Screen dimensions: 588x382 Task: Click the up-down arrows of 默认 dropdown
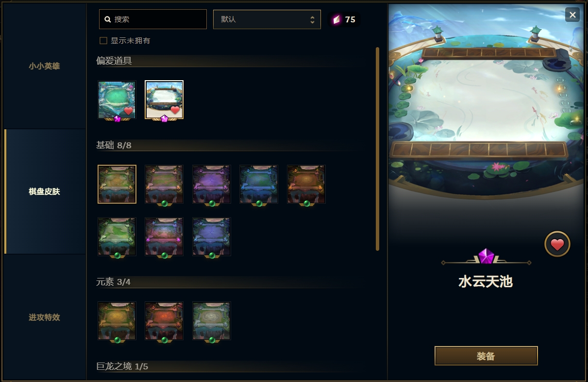coord(313,19)
